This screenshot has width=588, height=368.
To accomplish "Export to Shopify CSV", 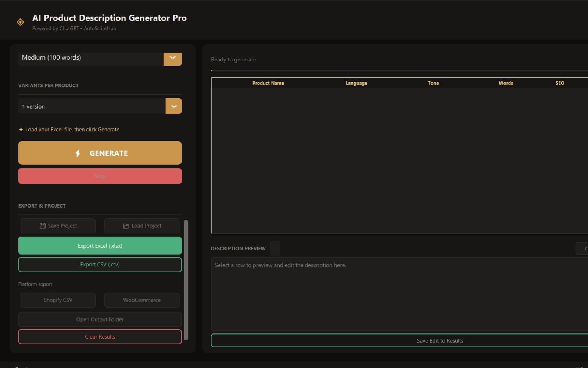I will pos(58,300).
